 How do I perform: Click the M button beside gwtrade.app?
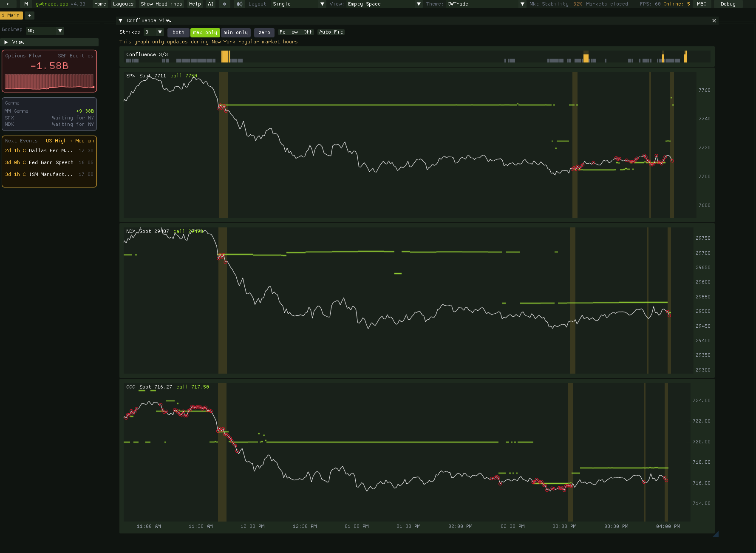click(x=26, y=4)
